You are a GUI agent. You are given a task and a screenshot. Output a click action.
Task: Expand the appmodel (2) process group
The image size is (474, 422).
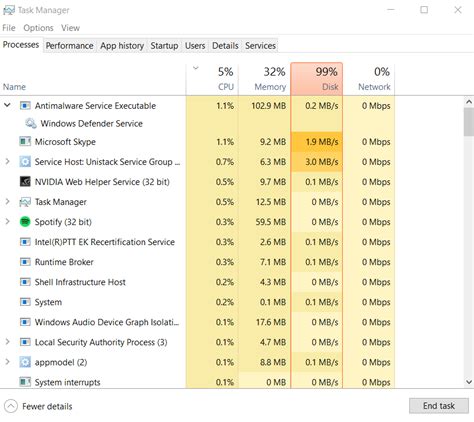click(7, 362)
